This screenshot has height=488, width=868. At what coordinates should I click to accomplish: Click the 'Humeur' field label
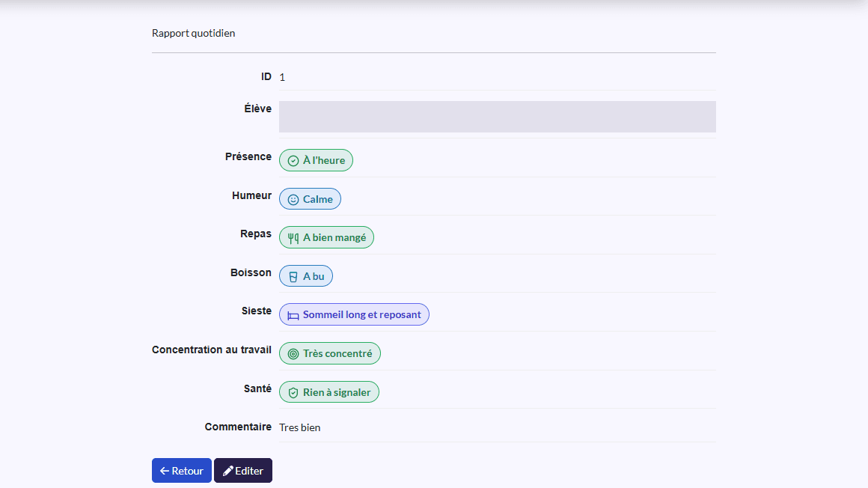pyautogui.click(x=252, y=195)
